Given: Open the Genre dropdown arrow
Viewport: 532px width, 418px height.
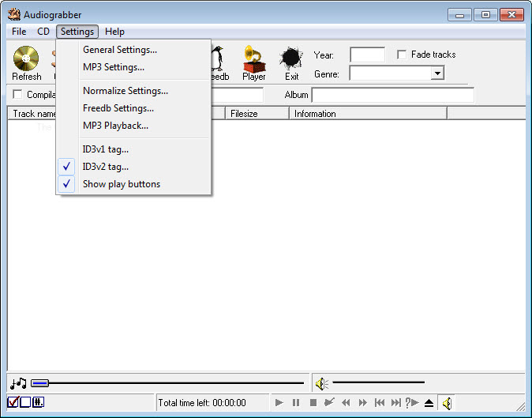Looking at the screenshot, I should pos(437,73).
